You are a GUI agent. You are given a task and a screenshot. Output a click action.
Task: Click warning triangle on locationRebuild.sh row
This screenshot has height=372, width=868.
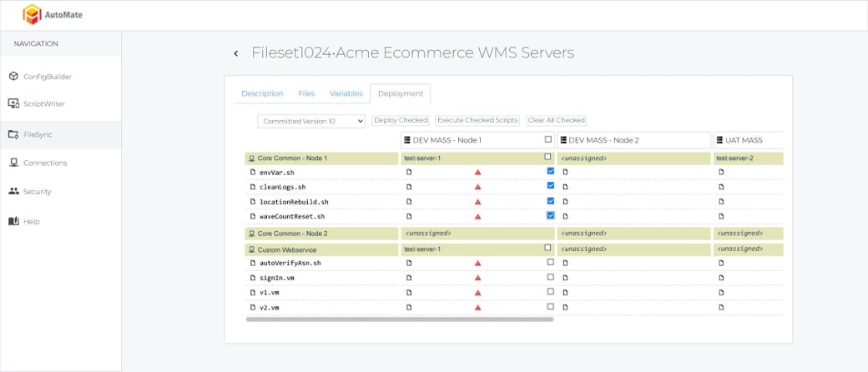click(x=477, y=202)
